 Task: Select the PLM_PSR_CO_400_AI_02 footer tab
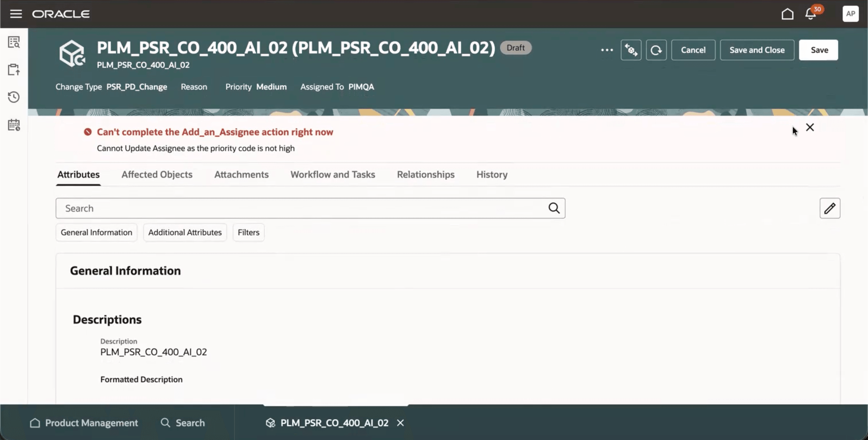tap(334, 423)
